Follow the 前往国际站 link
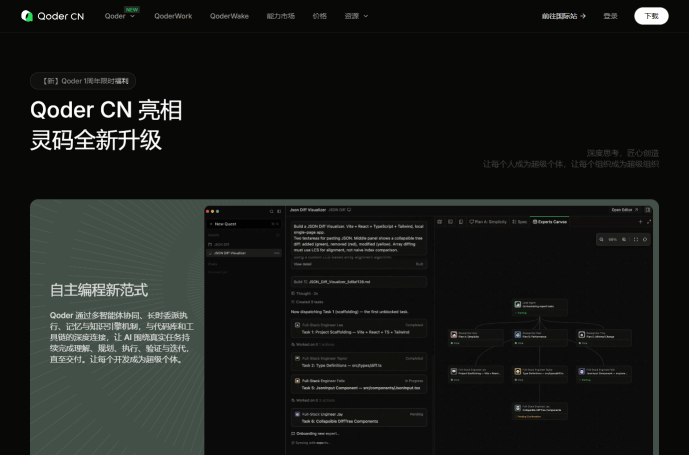Image resolution: width=689 pixels, height=455 pixels. click(563, 16)
